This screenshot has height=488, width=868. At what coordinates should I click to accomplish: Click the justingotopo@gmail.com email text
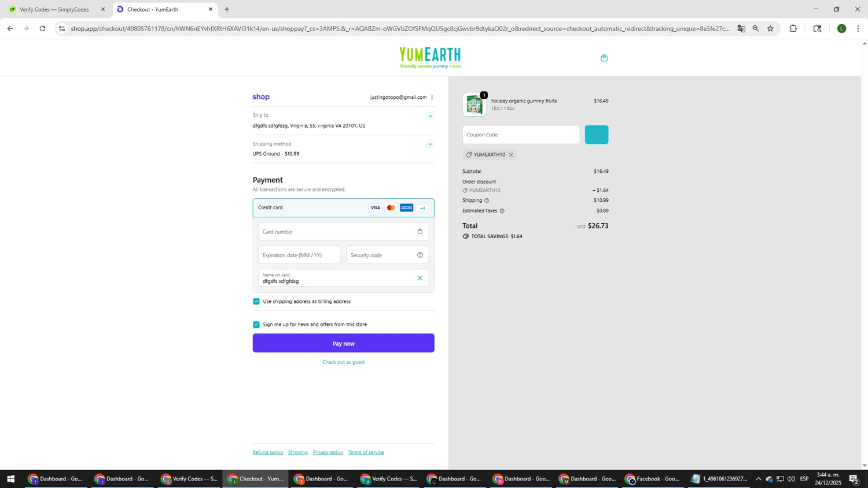[398, 97]
